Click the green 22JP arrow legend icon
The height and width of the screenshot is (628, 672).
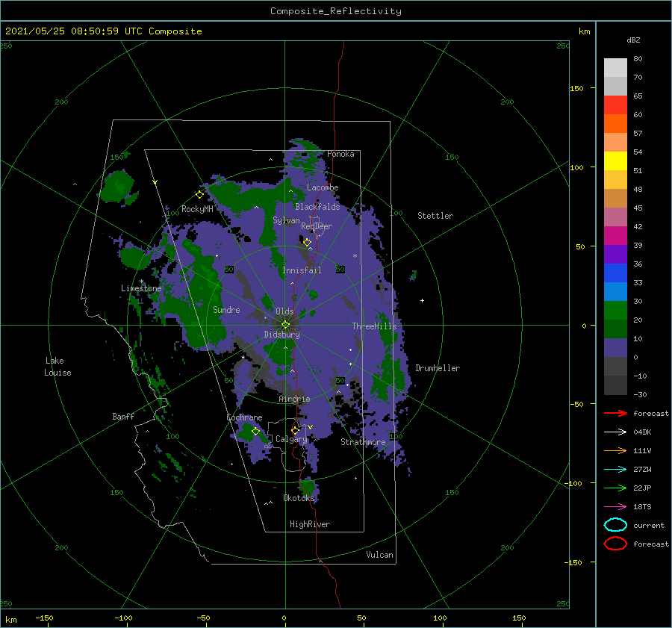[615, 488]
